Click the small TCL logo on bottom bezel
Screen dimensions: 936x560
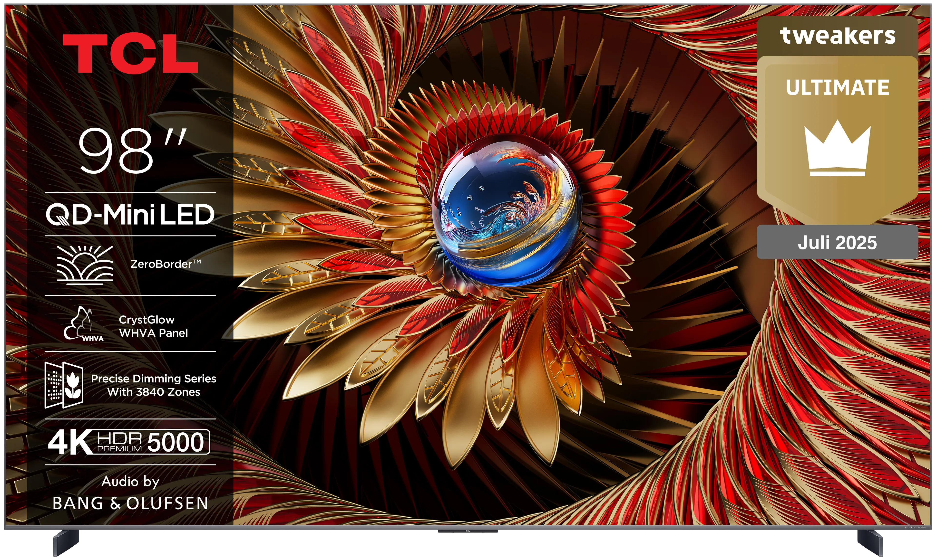coord(468,531)
